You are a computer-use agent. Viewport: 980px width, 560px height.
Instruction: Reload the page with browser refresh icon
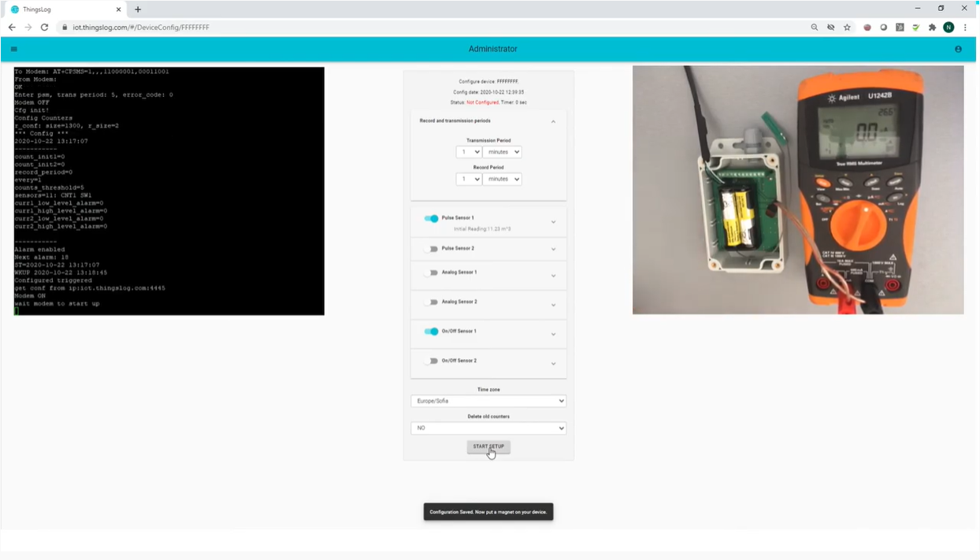click(44, 27)
